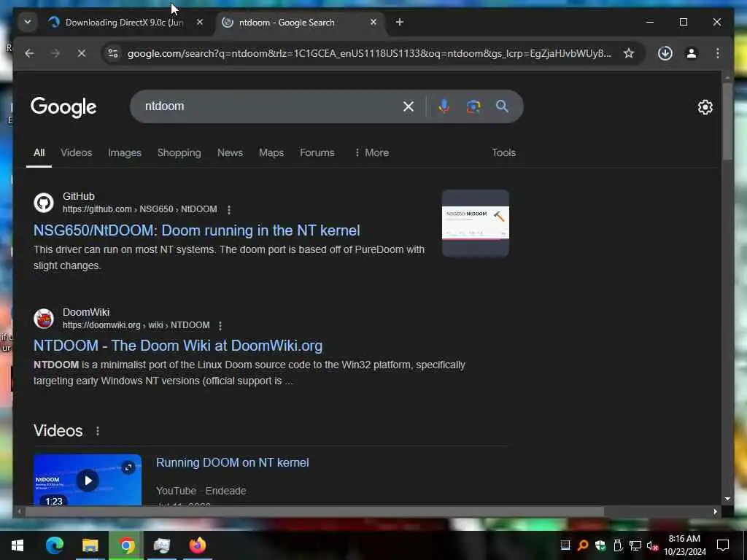
Task: Open the Windows notification center
Action: 723,545
